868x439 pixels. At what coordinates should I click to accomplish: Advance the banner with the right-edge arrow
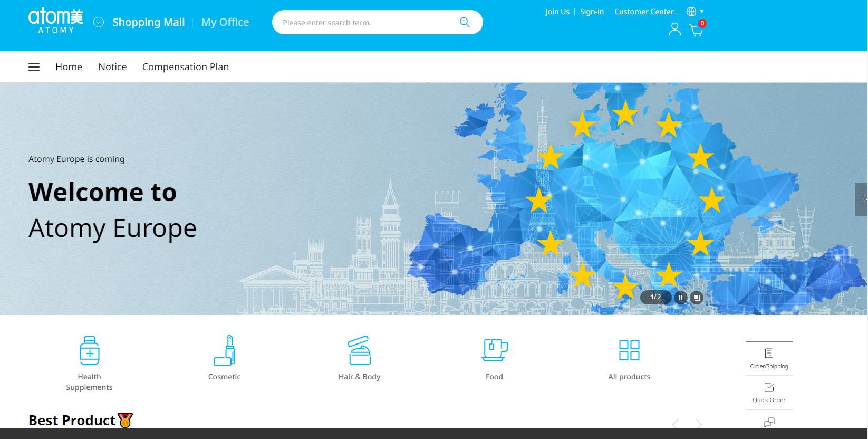862,199
